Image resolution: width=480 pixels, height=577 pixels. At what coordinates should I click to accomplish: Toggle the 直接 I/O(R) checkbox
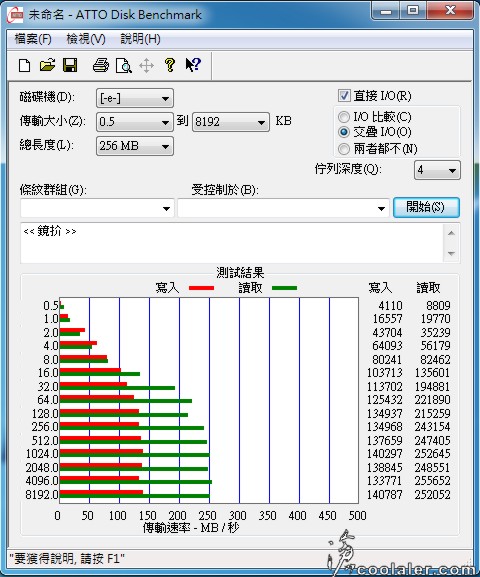[344, 96]
